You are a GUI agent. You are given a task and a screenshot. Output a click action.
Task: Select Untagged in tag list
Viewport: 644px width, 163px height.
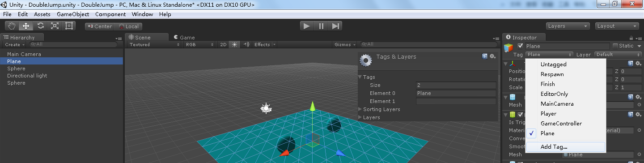click(565, 64)
